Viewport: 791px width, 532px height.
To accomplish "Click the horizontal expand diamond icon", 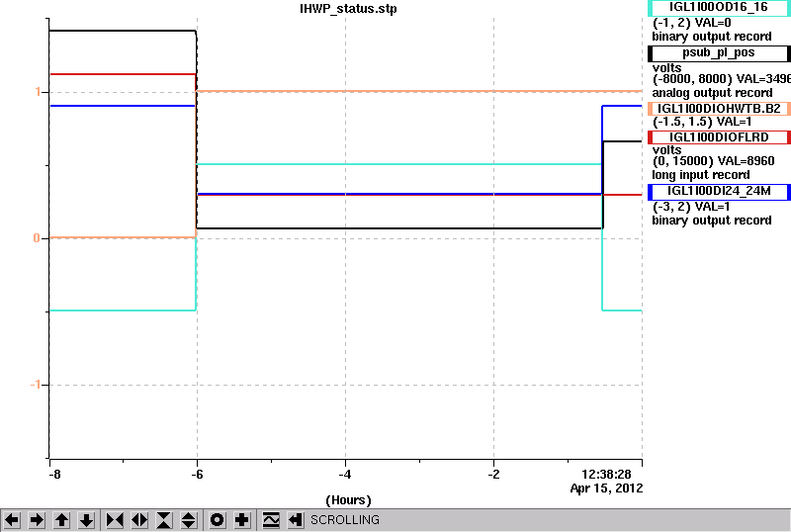I will click(139, 520).
